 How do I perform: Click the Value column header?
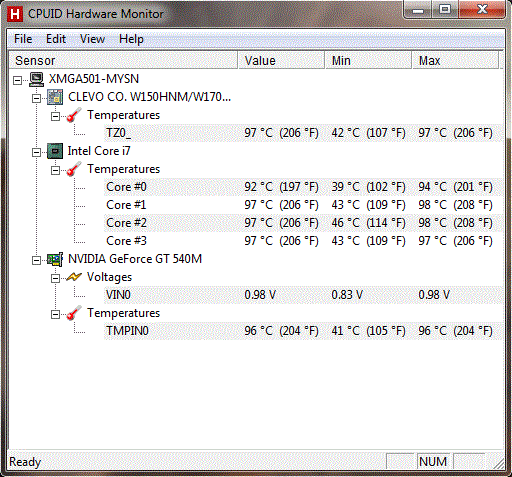(281, 60)
